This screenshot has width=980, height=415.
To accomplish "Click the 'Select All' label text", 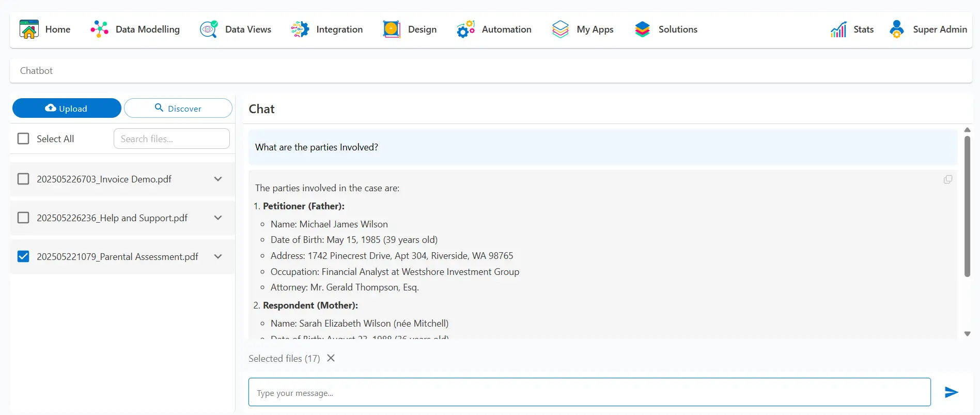I will pyautogui.click(x=55, y=139).
